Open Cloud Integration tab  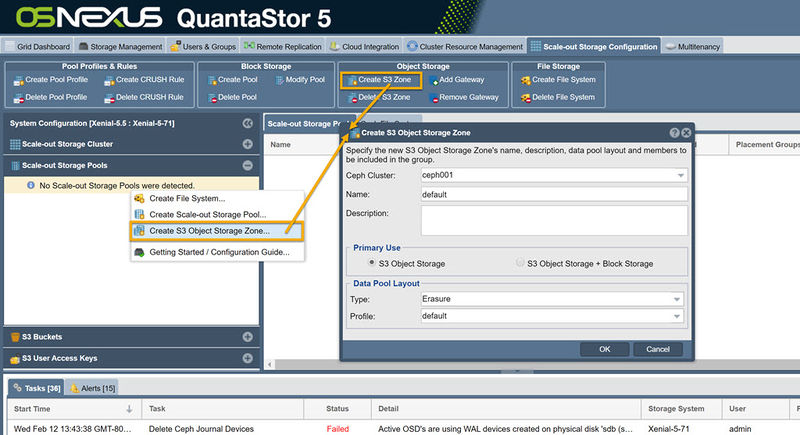tap(364, 46)
